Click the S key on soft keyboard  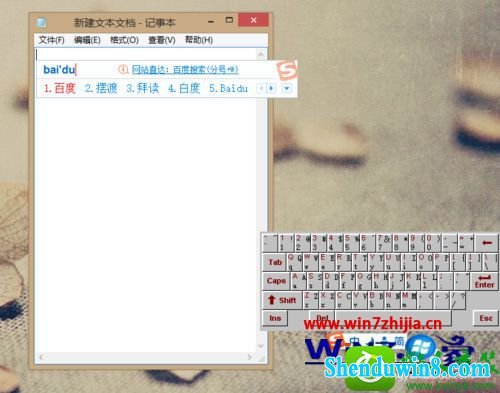[x=315, y=281]
